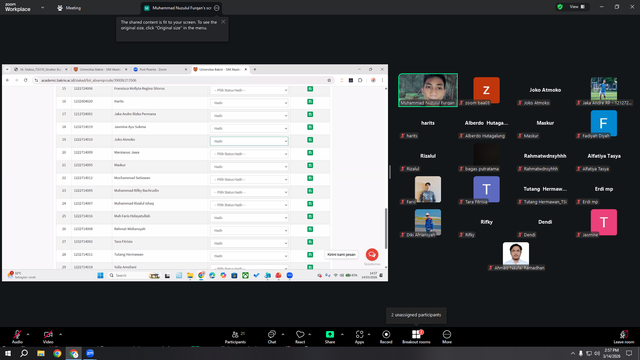This screenshot has width=640, height=360.
Task: Start recording the meeting
Action: [x=386, y=337]
